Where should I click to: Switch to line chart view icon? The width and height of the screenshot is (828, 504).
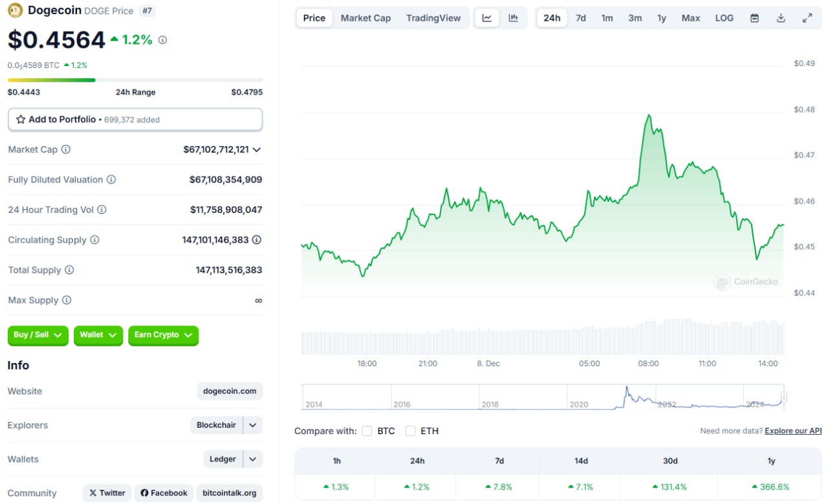(x=487, y=18)
